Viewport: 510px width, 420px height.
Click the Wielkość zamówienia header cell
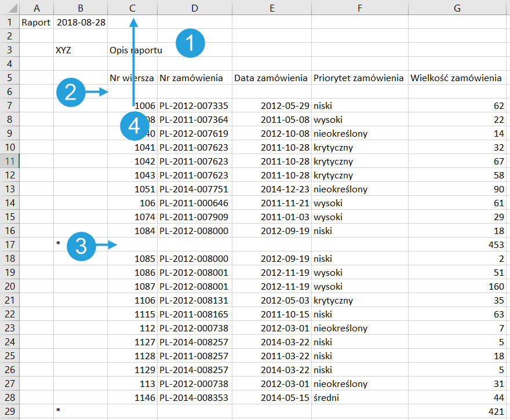click(457, 78)
